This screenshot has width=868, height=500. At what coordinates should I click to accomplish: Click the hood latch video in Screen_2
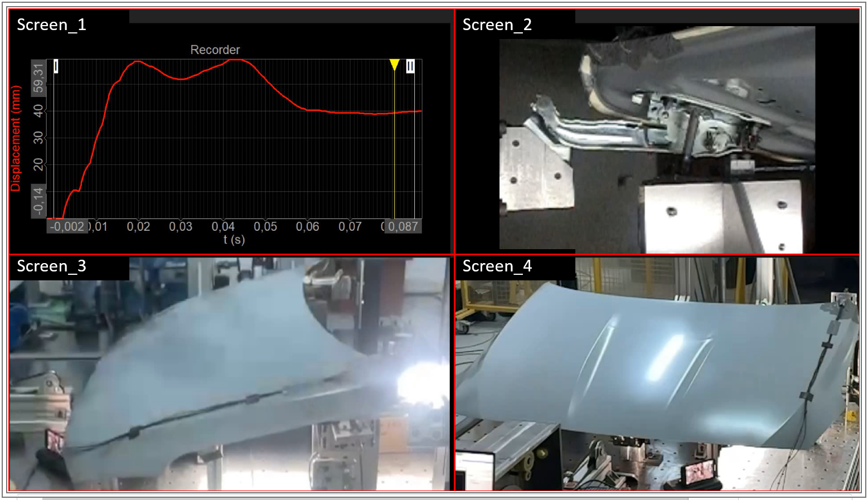tap(657, 139)
